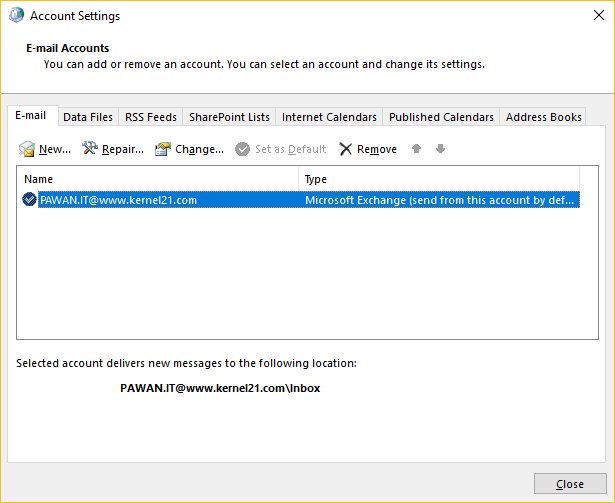This screenshot has width=615, height=503.
Task: Switch to the RSS Feeds tab
Action: (151, 117)
